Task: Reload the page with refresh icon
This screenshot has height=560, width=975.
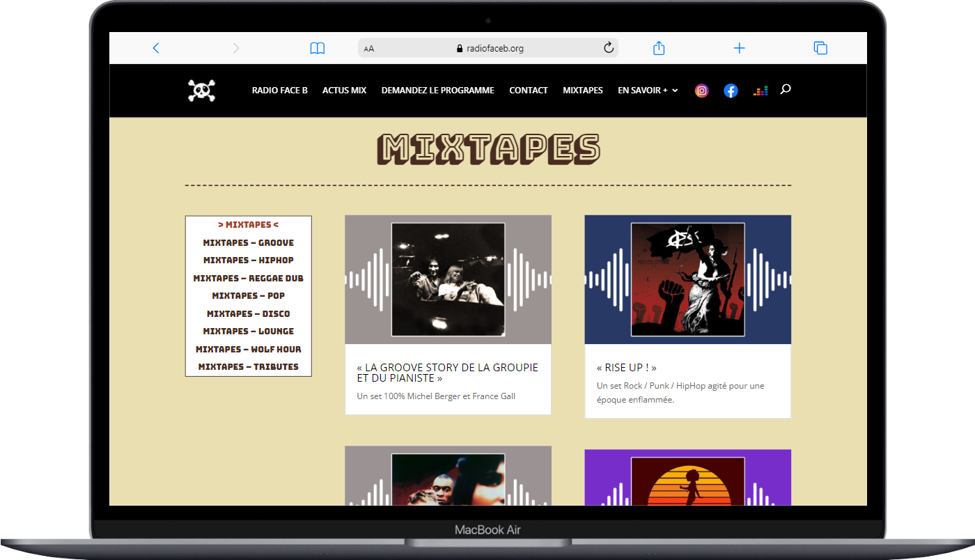Action: [x=608, y=48]
